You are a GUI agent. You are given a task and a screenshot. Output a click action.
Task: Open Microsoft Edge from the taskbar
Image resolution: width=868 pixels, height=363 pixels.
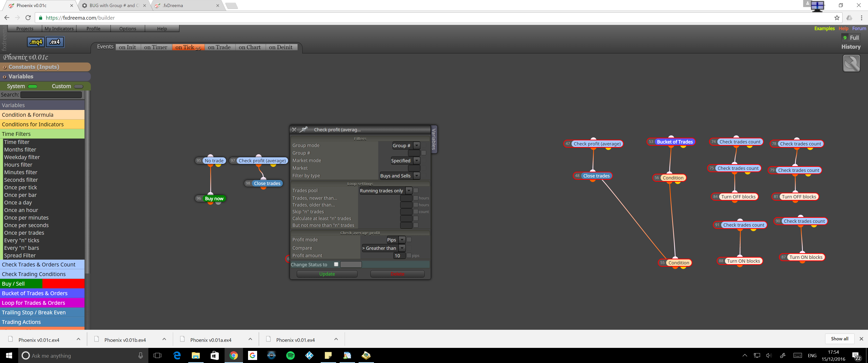pyautogui.click(x=177, y=355)
